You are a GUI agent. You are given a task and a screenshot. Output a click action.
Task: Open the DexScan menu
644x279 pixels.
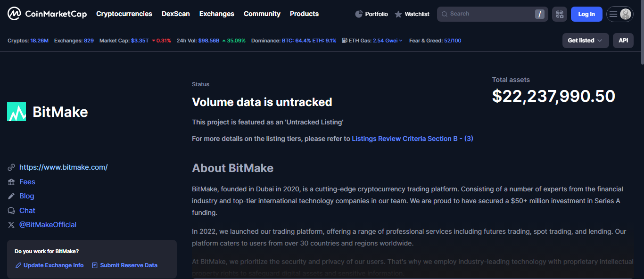175,14
